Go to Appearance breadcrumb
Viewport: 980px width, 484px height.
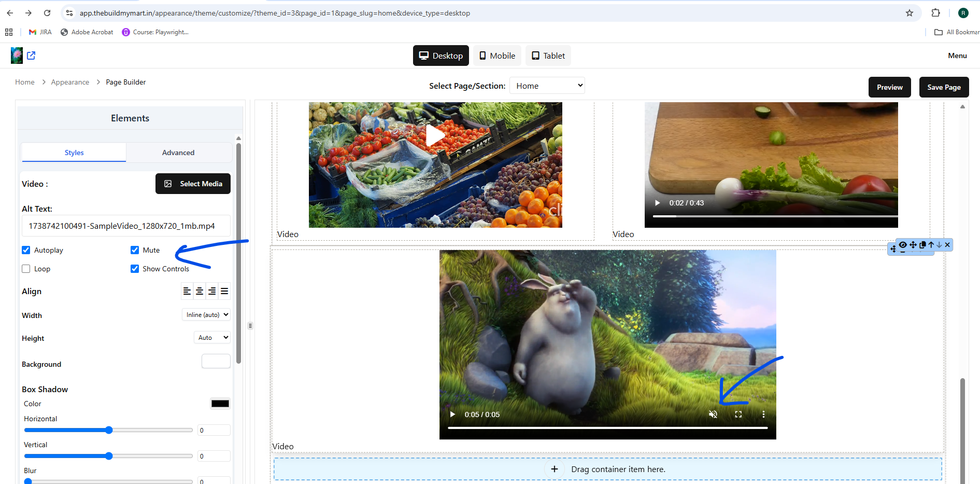pos(70,82)
